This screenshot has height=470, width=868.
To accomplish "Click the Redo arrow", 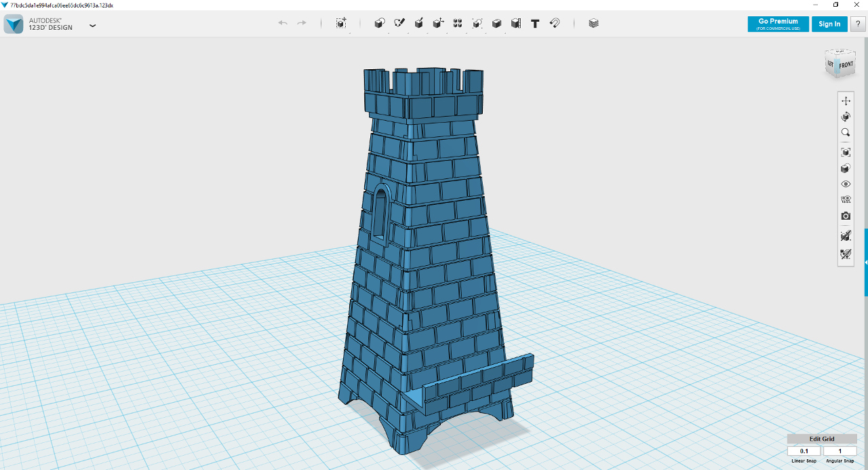I will (x=302, y=23).
